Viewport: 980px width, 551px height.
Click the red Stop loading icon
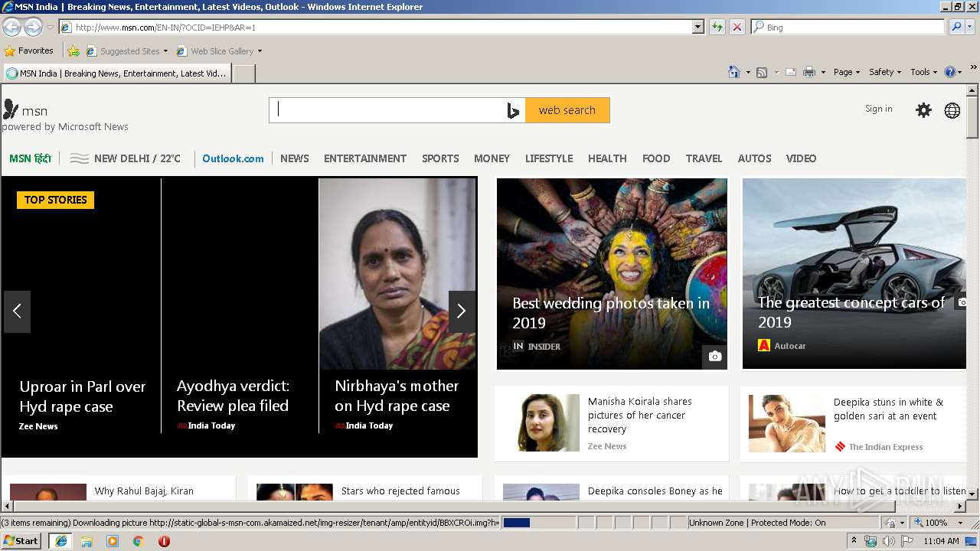point(737,27)
